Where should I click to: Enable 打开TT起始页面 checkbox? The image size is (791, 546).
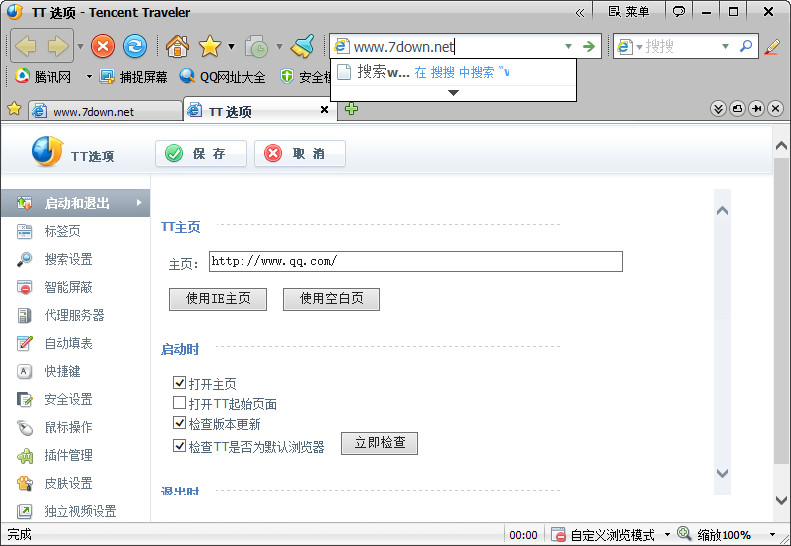click(x=180, y=403)
